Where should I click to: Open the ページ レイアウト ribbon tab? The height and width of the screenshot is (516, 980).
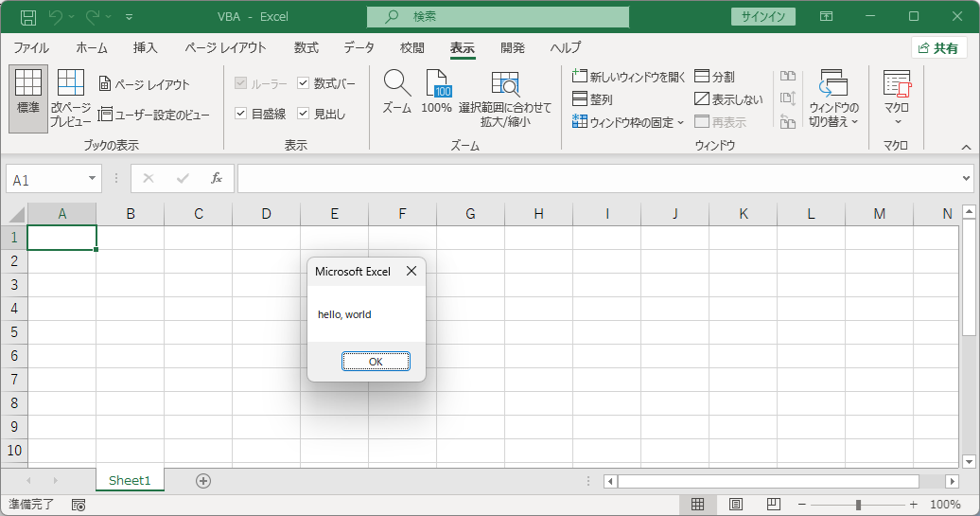coord(226,47)
